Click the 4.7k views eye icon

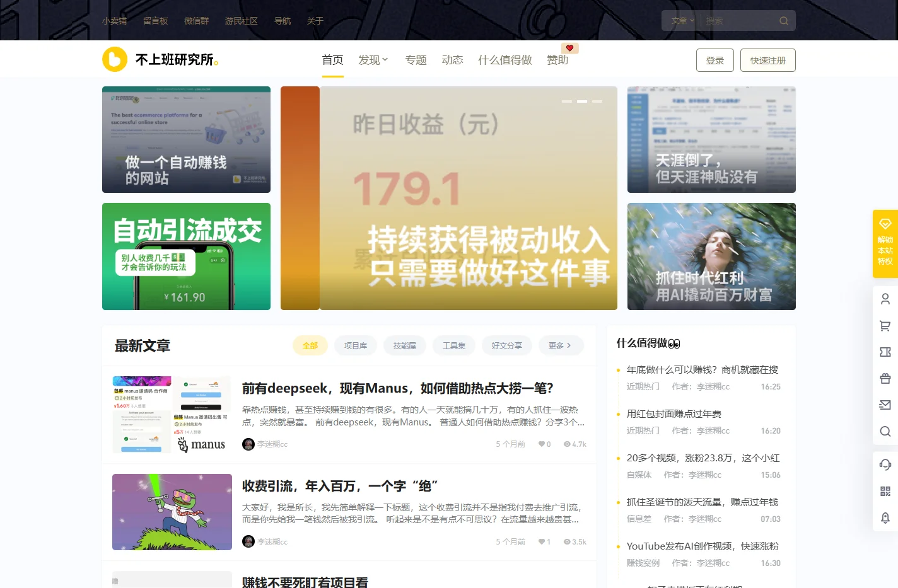tap(567, 444)
